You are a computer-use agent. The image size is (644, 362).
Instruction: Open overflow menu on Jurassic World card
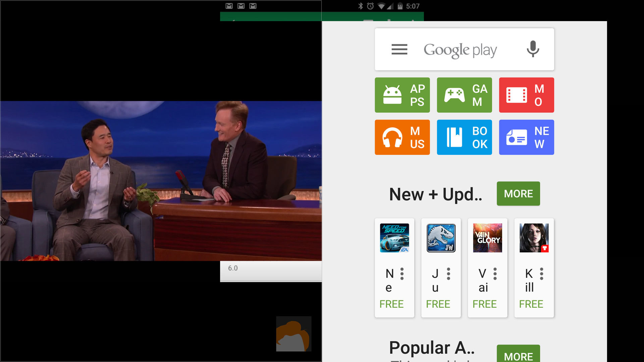pos(448,274)
